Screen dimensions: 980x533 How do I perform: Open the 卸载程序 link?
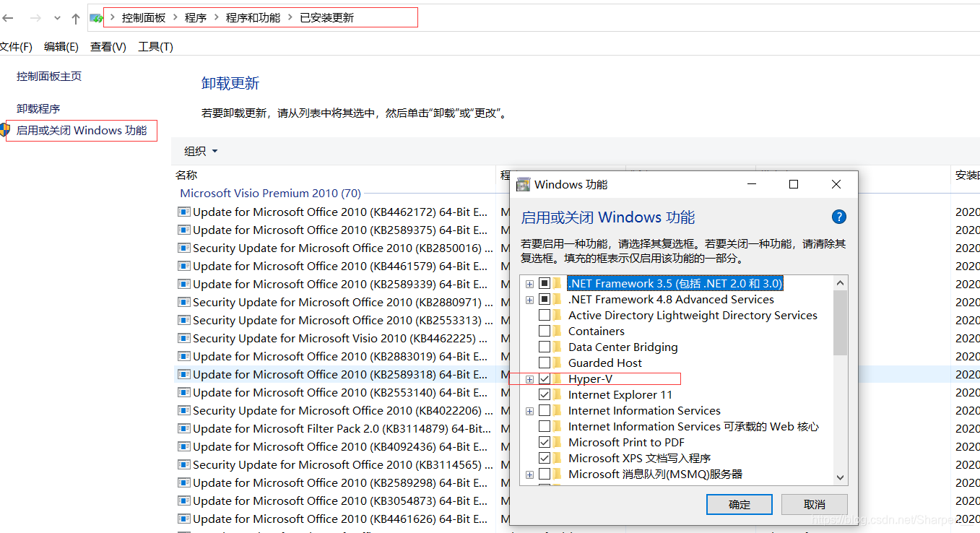(38, 108)
